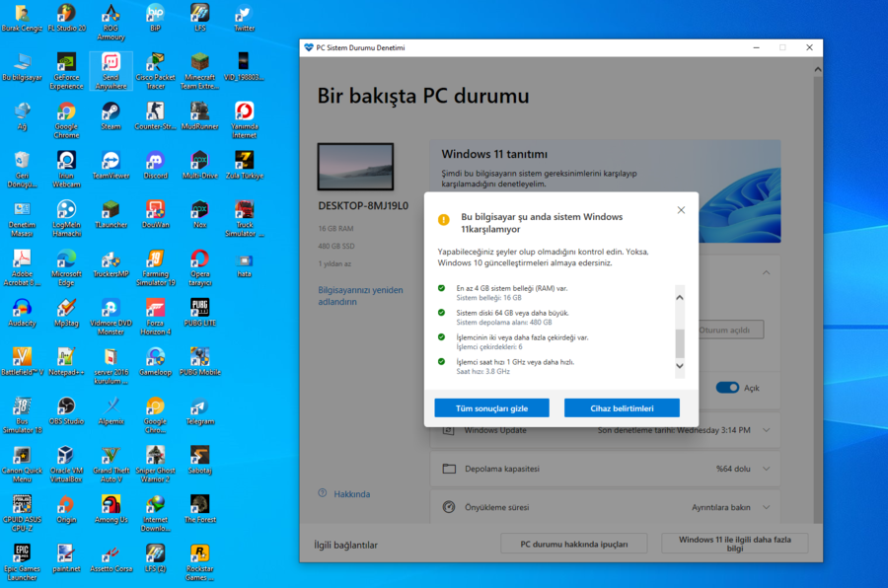Select the GeForce Experience icon
This screenshot has height=588, width=888.
pos(66,71)
